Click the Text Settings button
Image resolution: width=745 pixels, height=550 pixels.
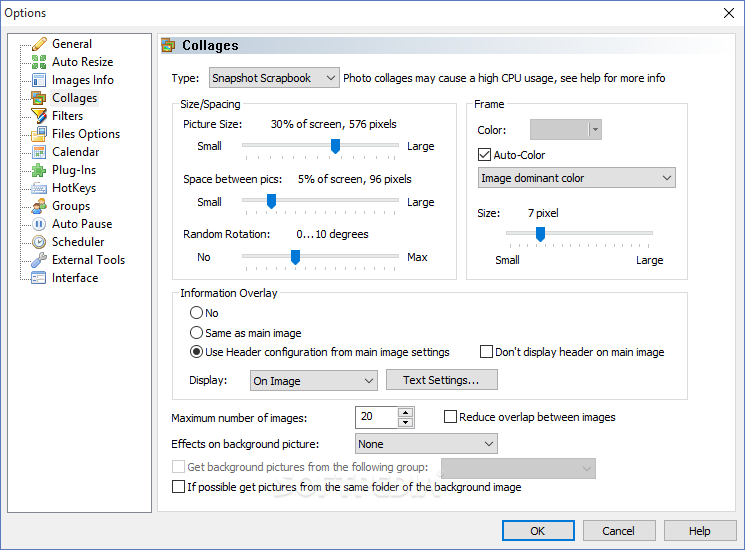441,380
